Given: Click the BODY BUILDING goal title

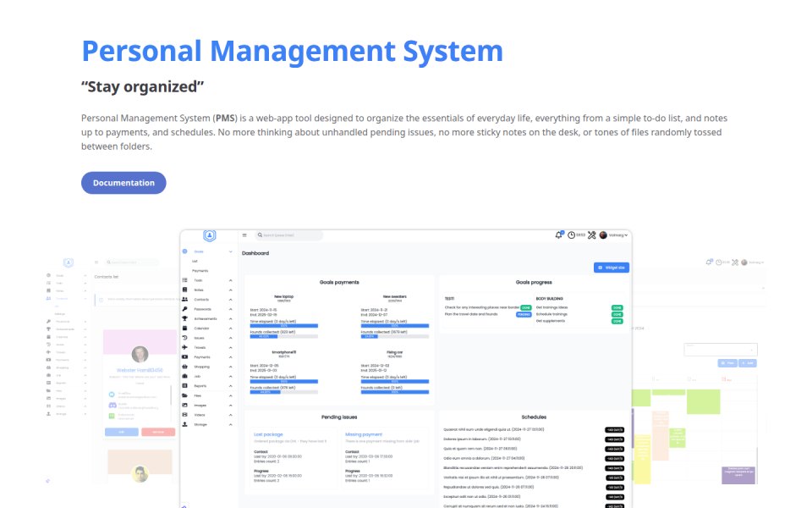Looking at the screenshot, I should tap(550, 299).
